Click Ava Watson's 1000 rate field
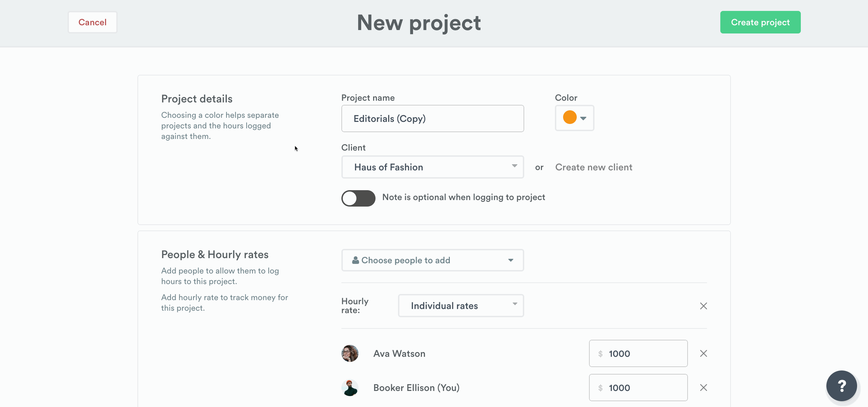868x407 pixels. pyautogui.click(x=638, y=353)
